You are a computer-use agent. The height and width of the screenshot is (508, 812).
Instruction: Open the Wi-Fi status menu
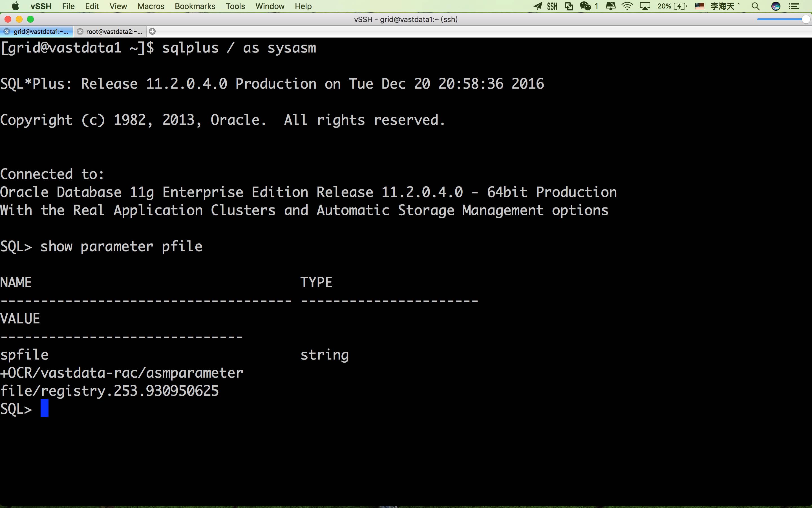[627, 6]
